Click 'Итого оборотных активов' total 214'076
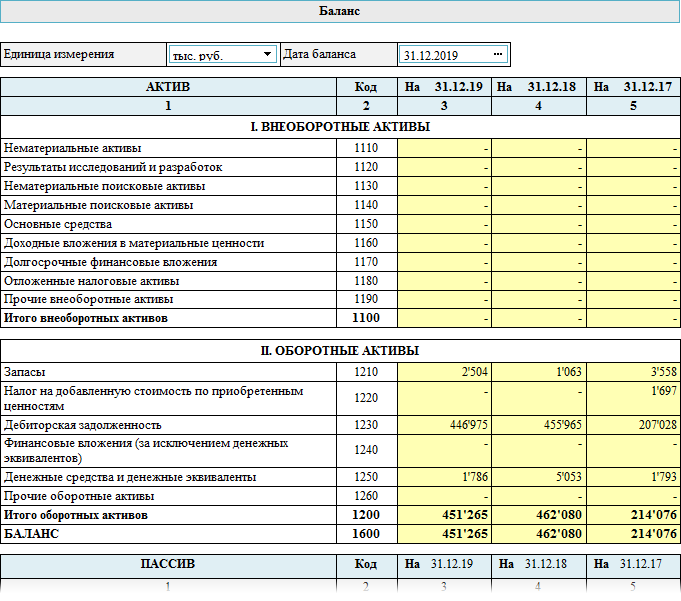The image size is (681, 601). tap(634, 515)
